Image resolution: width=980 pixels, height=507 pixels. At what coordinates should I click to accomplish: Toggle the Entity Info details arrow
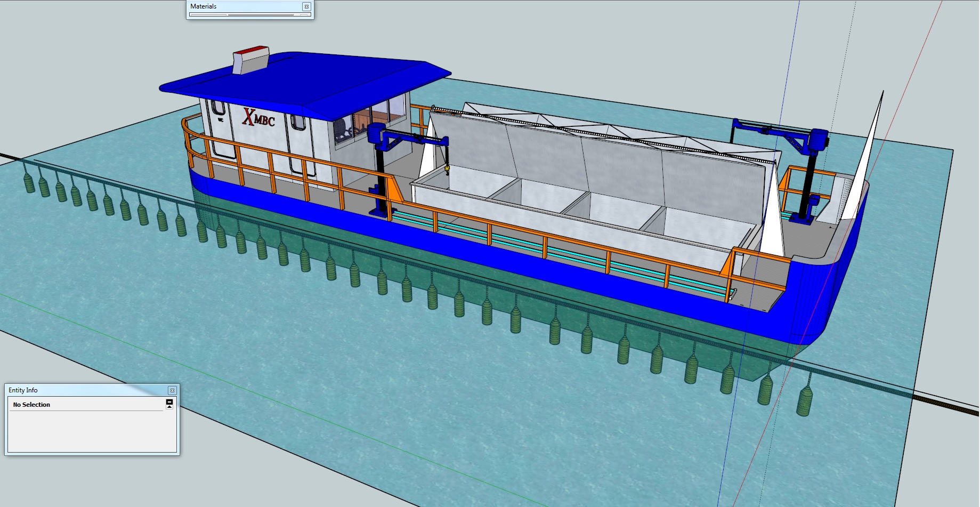pos(169,404)
